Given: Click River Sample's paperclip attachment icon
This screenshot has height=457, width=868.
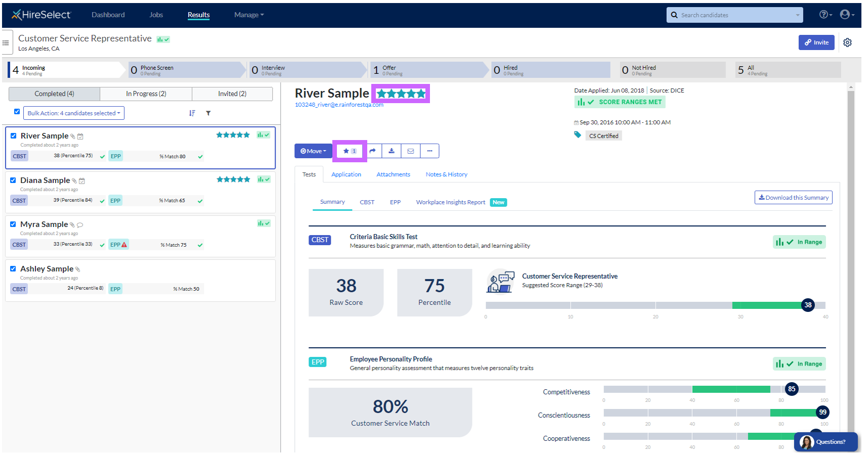Looking at the screenshot, I should click(x=73, y=136).
